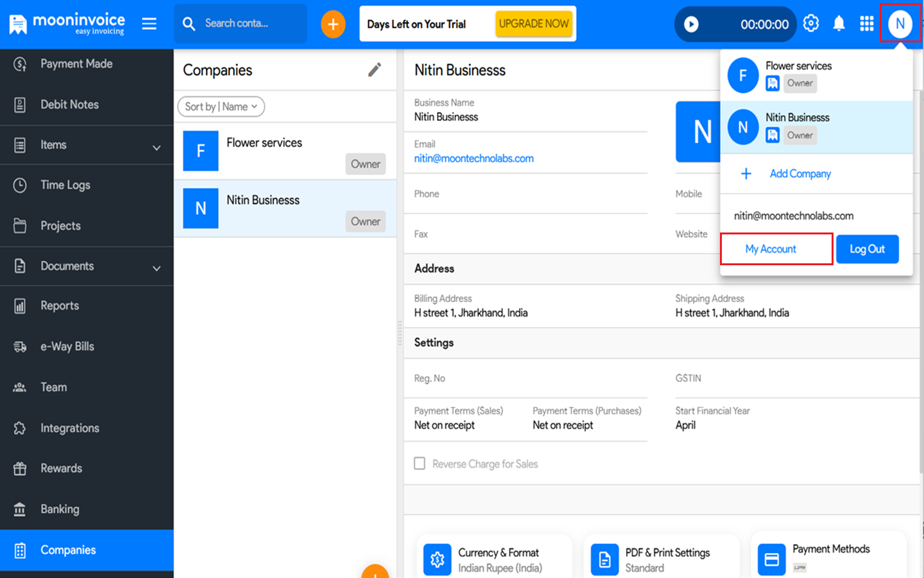Click the Shipping Address value
924x578 pixels.
[x=732, y=313]
